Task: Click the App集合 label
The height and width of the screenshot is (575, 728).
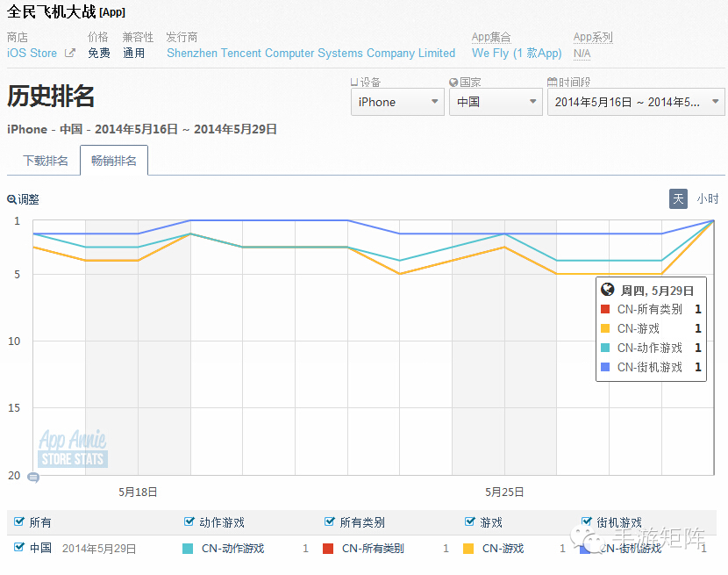Action: (491, 37)
